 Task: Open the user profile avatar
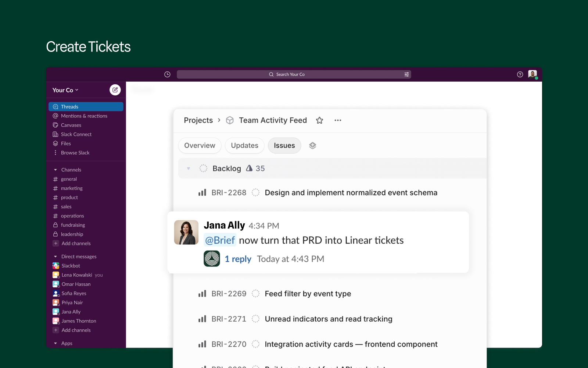[533, 74]
